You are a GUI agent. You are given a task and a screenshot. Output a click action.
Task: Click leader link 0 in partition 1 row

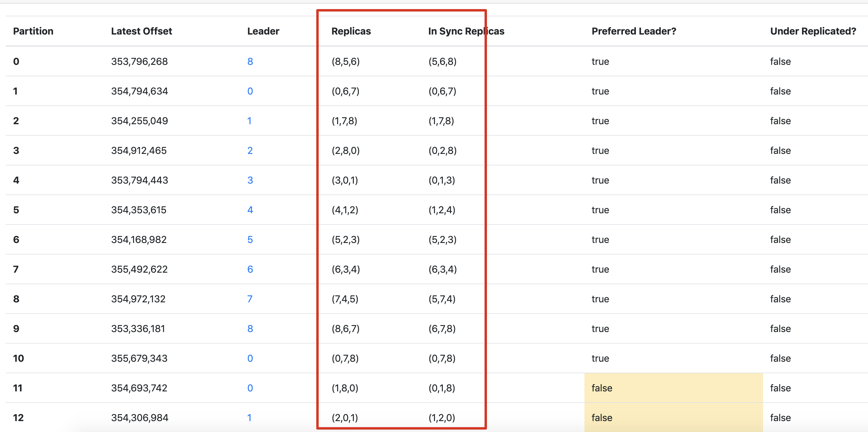[250, 91]
